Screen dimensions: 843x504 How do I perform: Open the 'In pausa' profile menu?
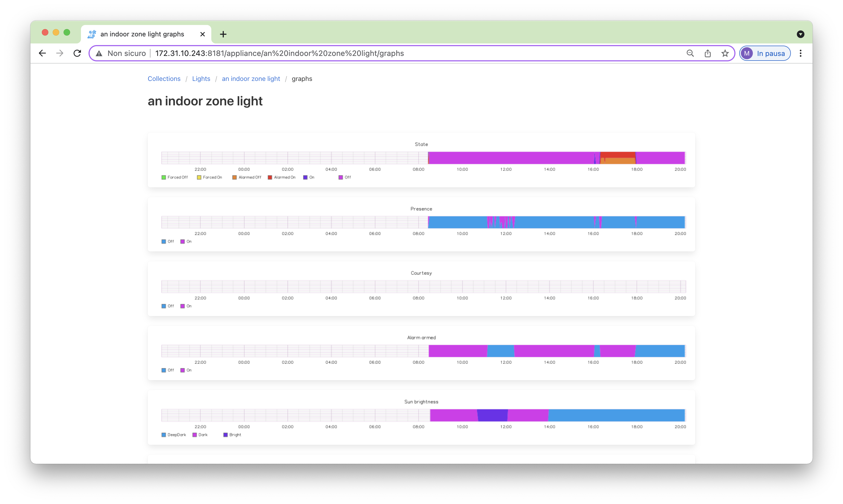tap(765, 53)
